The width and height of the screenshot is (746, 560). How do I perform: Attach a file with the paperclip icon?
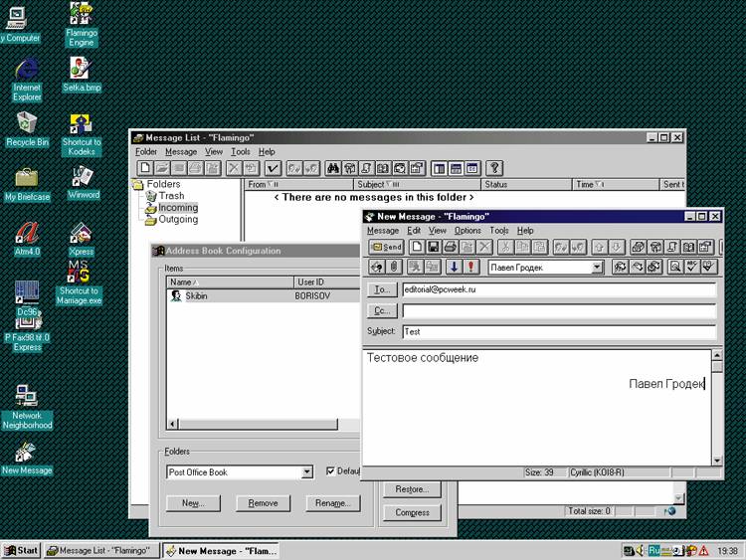tap(394, 267)
